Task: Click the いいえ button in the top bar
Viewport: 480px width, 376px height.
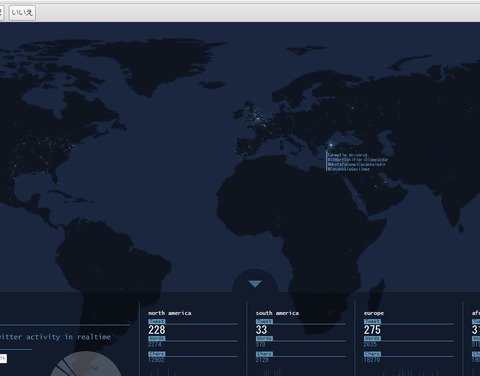Action: pyautogui.click(x=22, y=13)
